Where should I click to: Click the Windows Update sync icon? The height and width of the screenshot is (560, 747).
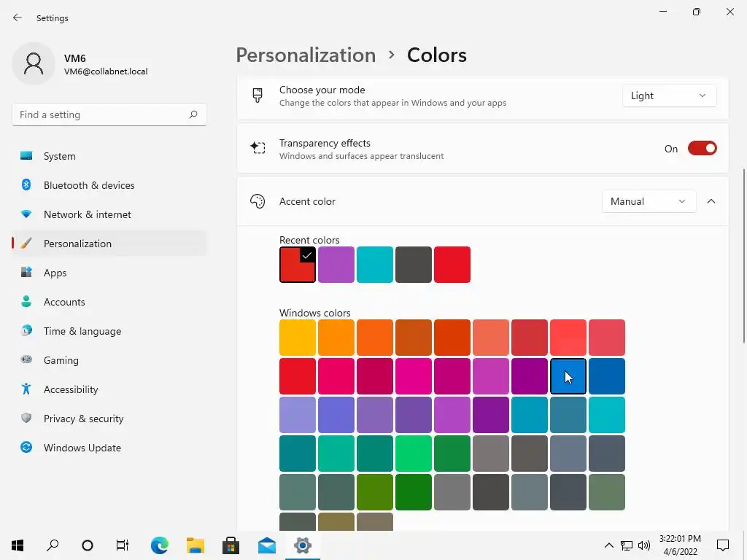26,447
